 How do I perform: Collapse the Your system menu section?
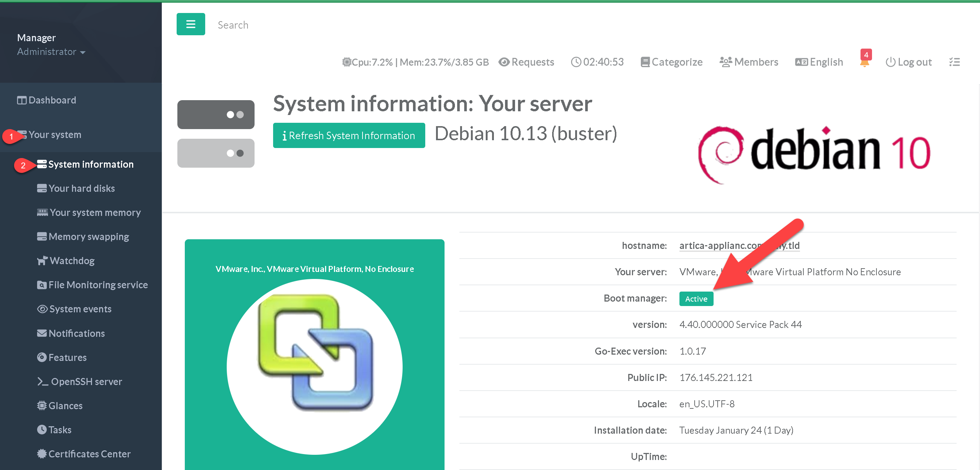pos(55,135)
